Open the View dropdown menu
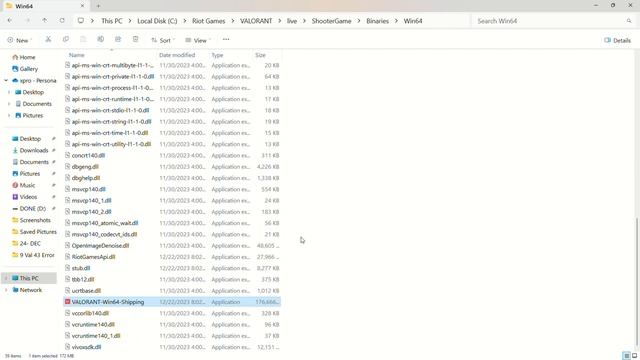640x360 pixels. [198, 40]
